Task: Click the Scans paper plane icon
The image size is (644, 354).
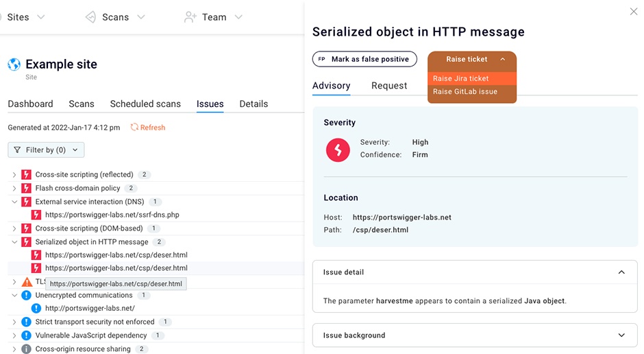Action: pos(90,17)
